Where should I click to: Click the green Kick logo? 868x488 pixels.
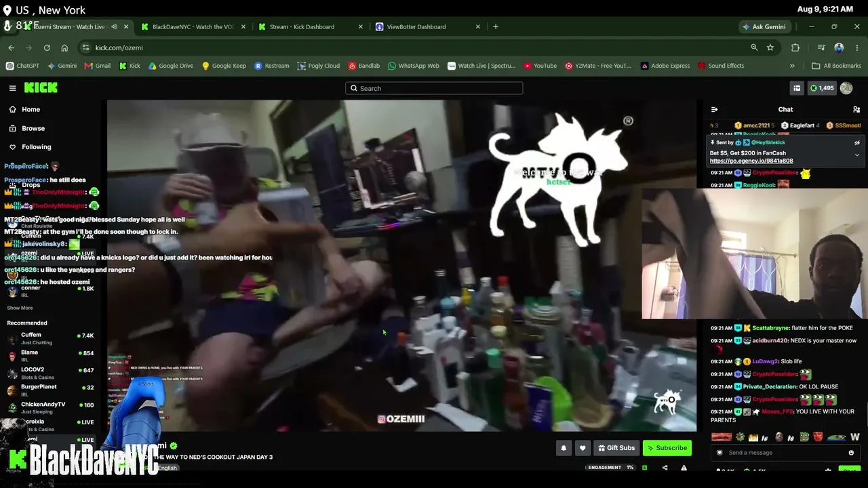coord(41,87)
